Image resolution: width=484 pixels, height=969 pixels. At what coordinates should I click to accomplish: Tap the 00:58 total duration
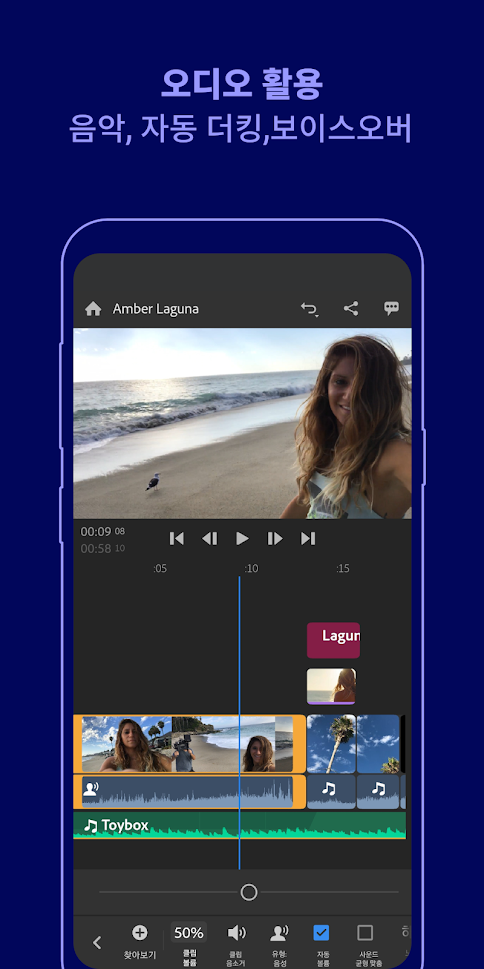pyautogui.click(x=103, y=548)
